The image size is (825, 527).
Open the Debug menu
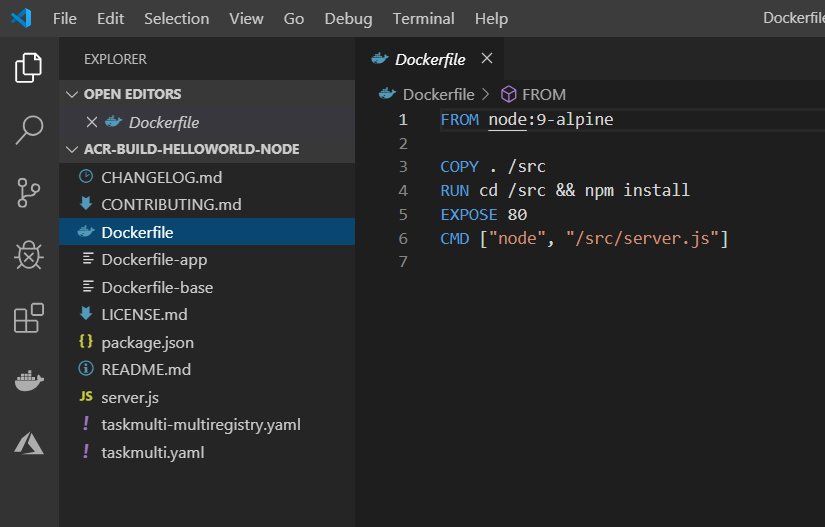tap(348, 18)
